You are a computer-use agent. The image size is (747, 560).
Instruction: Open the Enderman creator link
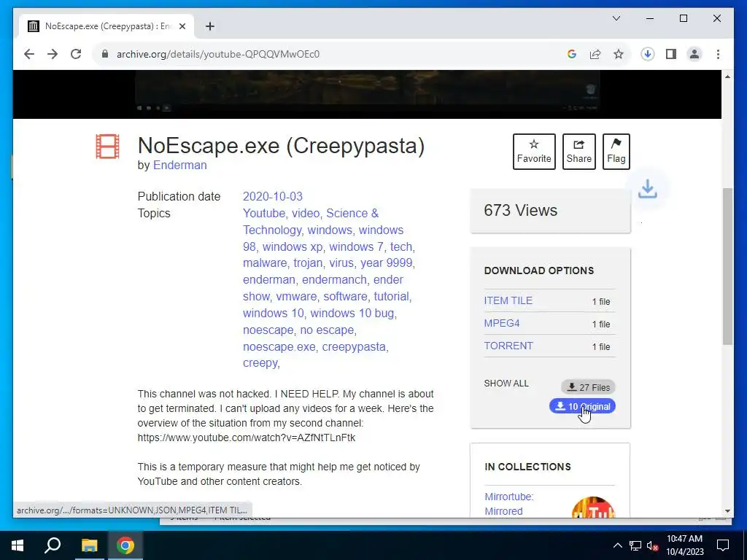pyautogui.click(x=179, y=166)
